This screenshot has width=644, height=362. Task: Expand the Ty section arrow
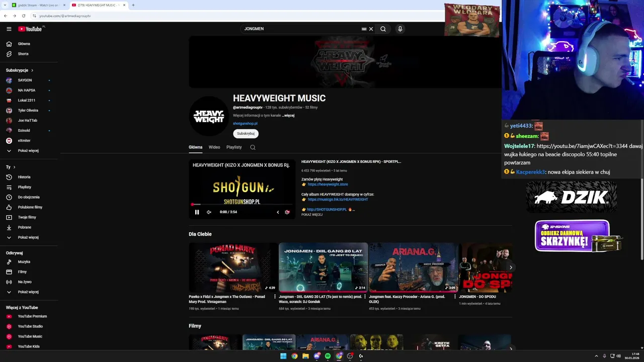pos(14,167)
